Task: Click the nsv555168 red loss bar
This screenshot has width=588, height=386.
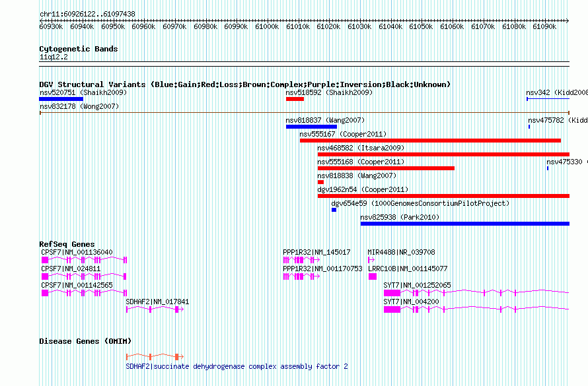Action: pyautogui.click(x=386, y=168)
